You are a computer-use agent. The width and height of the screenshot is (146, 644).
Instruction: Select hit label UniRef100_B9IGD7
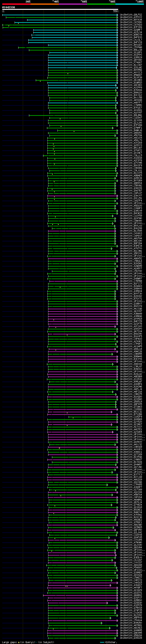click(x=131, y=45)
